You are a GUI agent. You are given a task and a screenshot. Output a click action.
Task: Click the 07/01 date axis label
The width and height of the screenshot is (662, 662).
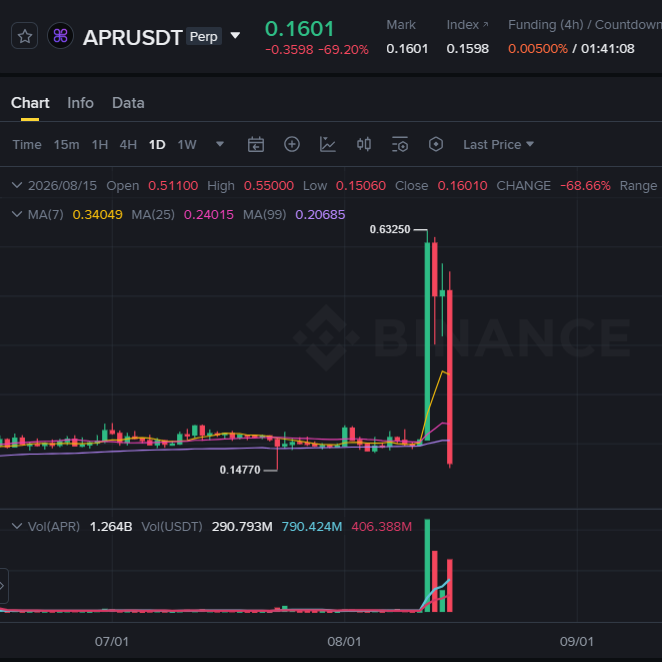click(111, 642)
